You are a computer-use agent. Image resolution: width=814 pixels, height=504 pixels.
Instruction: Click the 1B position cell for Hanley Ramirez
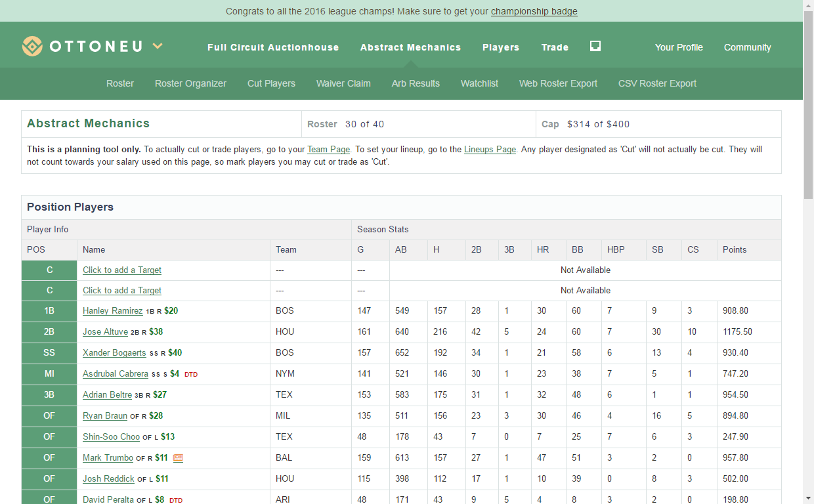(49, 311)
